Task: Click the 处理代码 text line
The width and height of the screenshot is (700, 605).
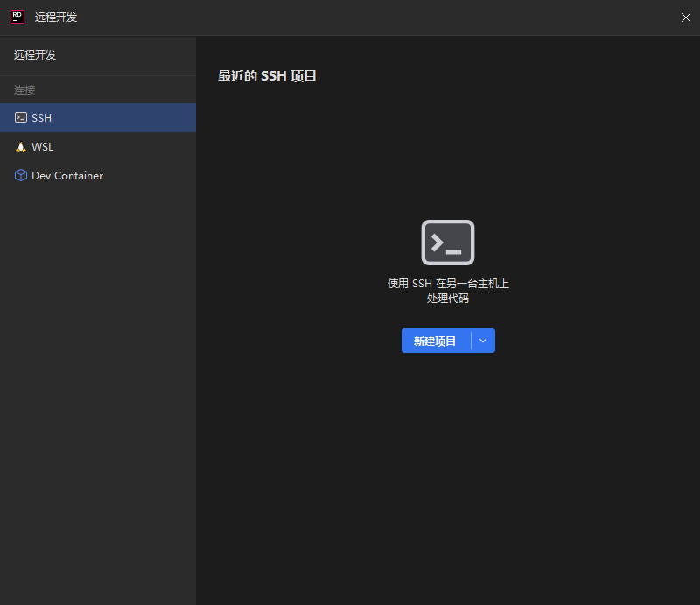Action: (x=448, y=299)
